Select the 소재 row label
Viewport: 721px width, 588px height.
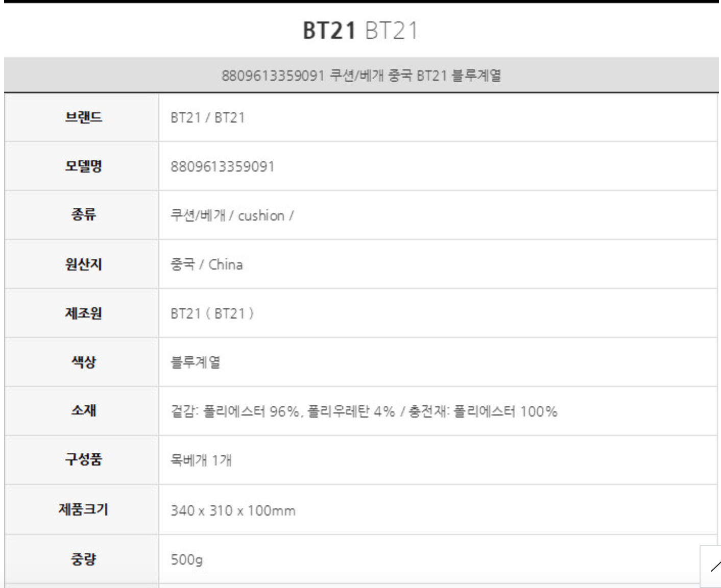pyautogui.click(x=83, y=410)
